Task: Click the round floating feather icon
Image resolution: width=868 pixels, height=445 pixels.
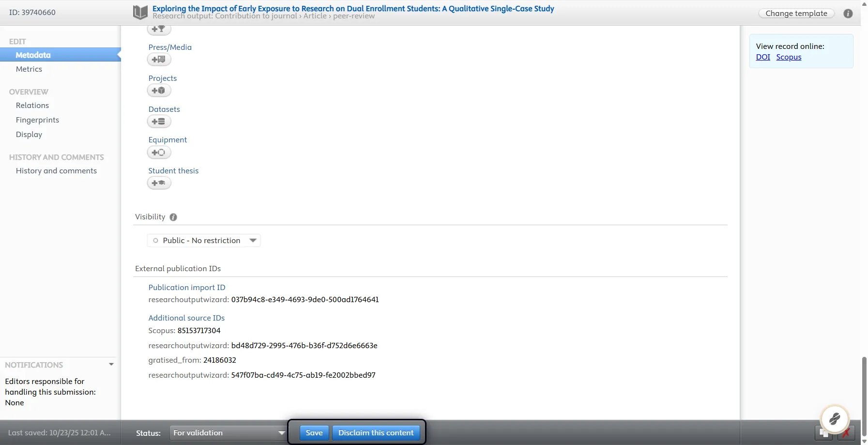Action: (x=835, y=419)
